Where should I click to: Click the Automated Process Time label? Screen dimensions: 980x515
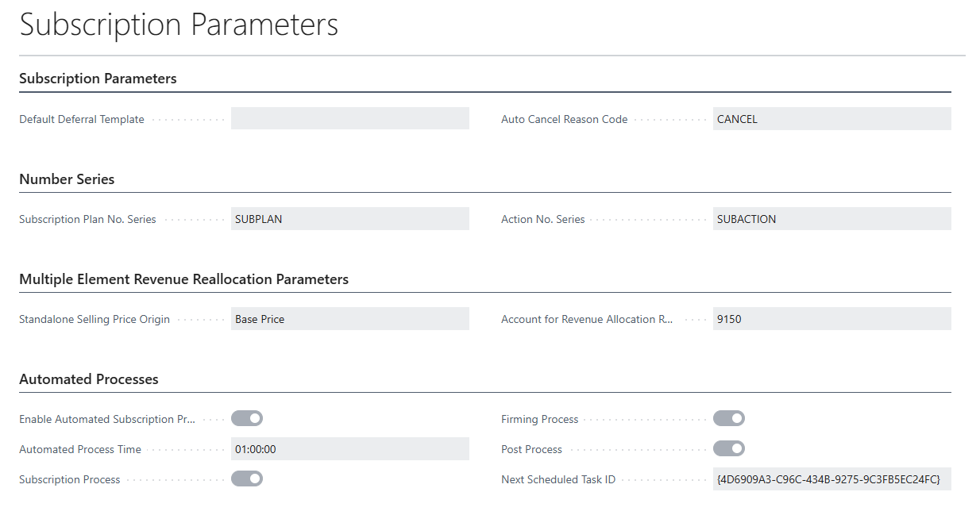(80, 449)
